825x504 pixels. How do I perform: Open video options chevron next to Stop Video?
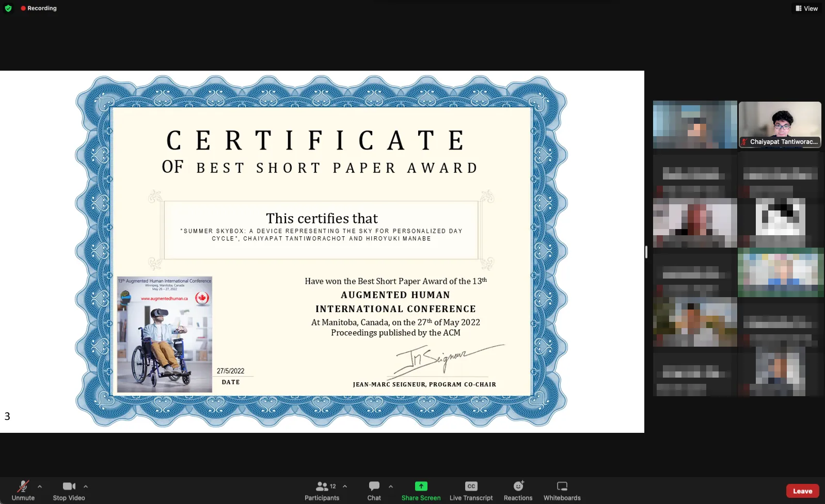86,486
